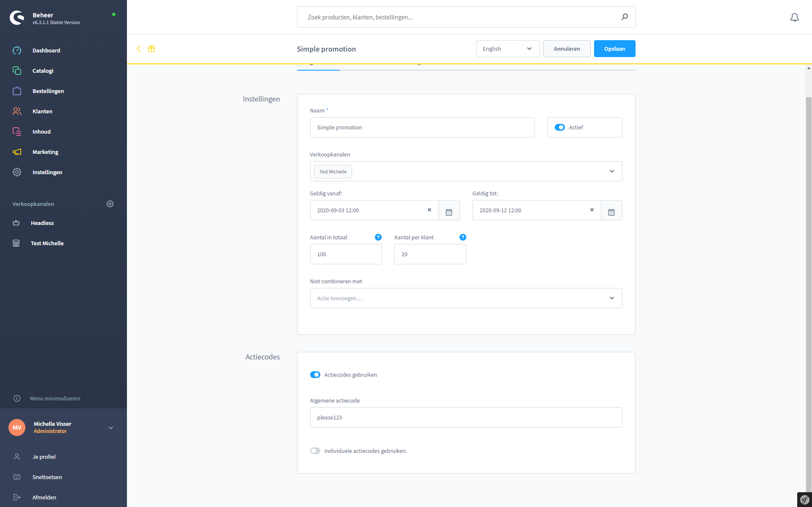Disable Actiecodes gebruiken switch
This screenshot has height=507, width=812.
click(x=315, y=375)
